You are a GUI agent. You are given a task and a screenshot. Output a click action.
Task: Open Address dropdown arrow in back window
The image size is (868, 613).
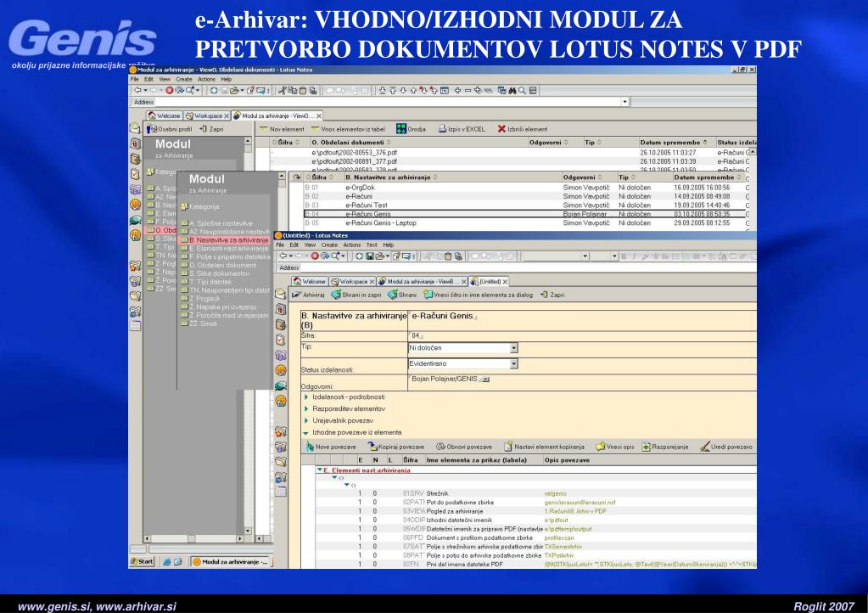[625, 102]
